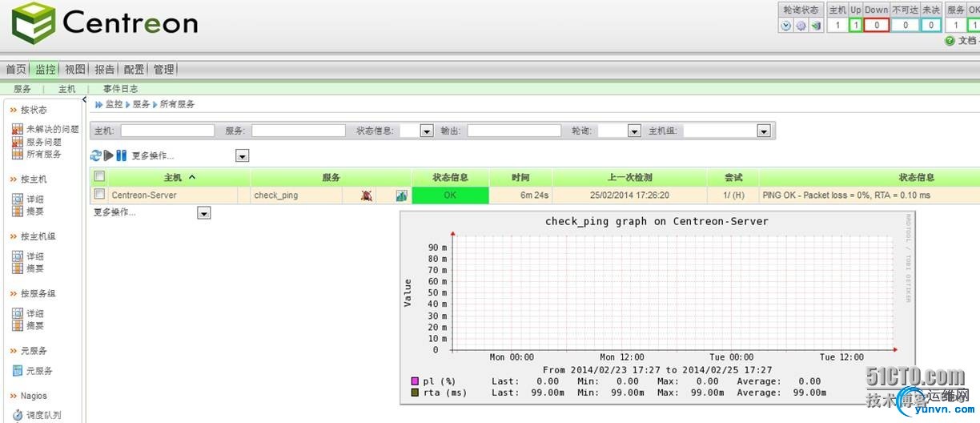Click 详细 icon under 按主机组
This screenshot has width=980, height=423.
[x=18, y=256]
